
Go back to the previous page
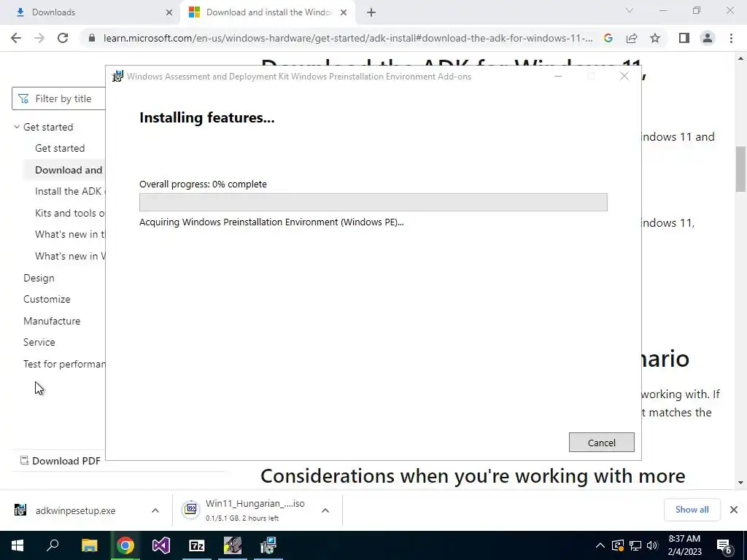click(16, 38)
